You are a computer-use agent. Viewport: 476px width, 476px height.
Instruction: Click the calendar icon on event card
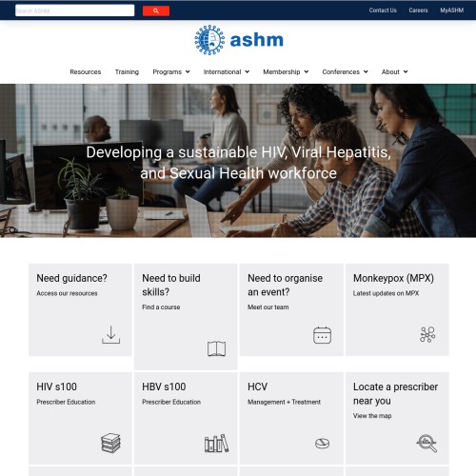coord(322,335)
